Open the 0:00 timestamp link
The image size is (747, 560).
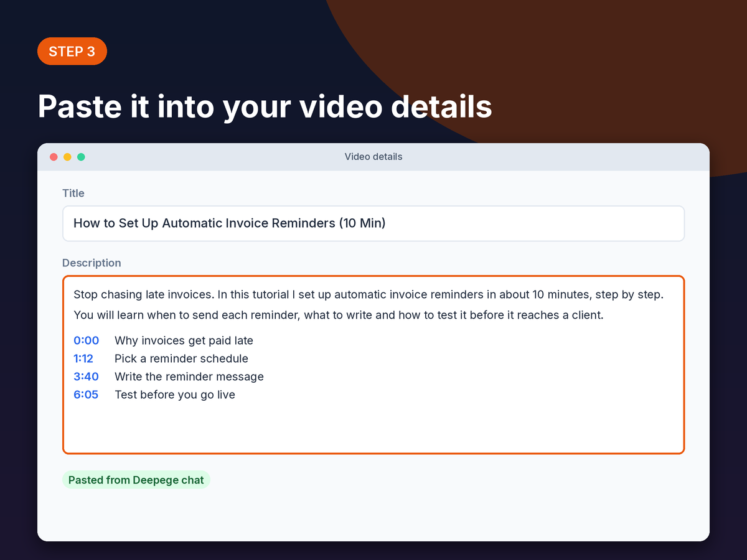point(87,340)
